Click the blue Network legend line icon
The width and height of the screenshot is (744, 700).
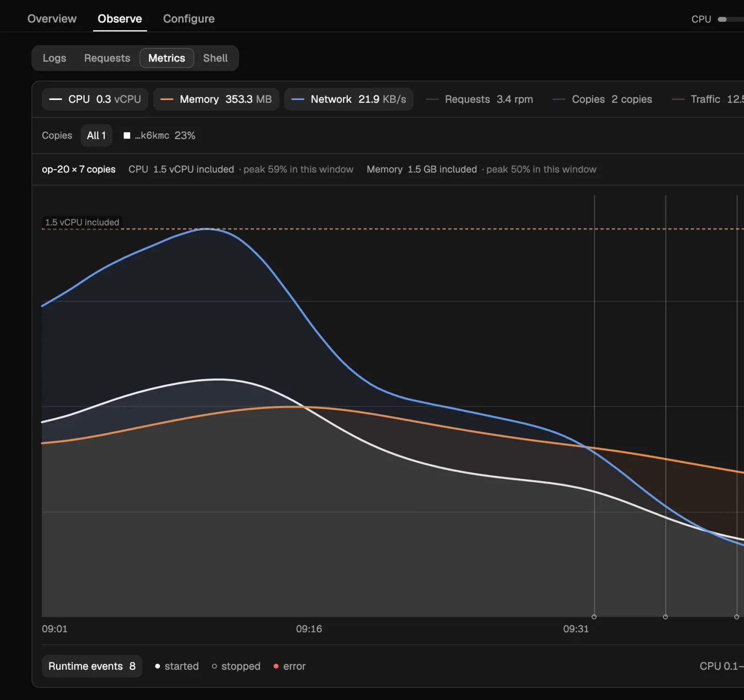[x=298, y=99]
